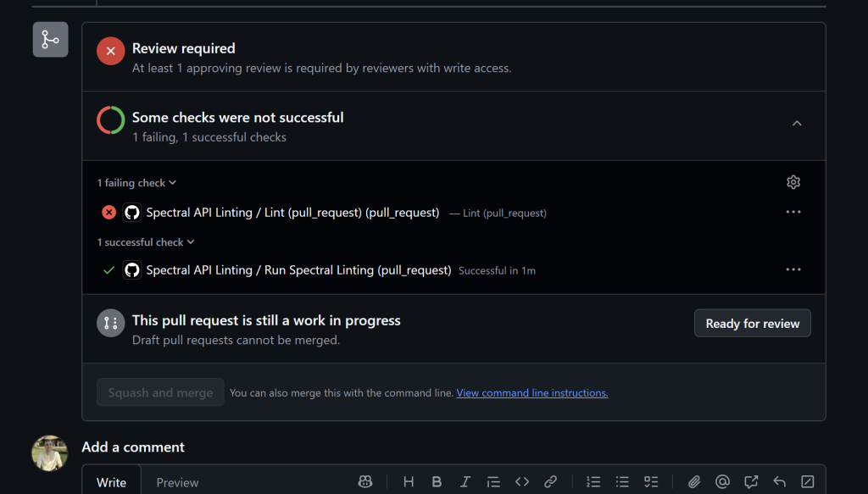Click your profile avatar beside Add a comment
This screenshot has width=868, height=494.
coord(49,453)
